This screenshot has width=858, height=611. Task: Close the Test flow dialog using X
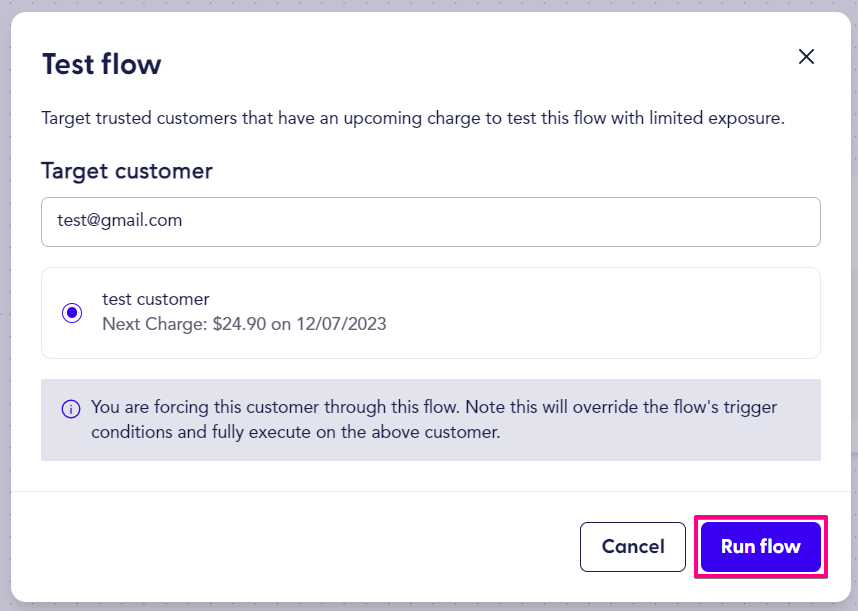tap(806, 56)
